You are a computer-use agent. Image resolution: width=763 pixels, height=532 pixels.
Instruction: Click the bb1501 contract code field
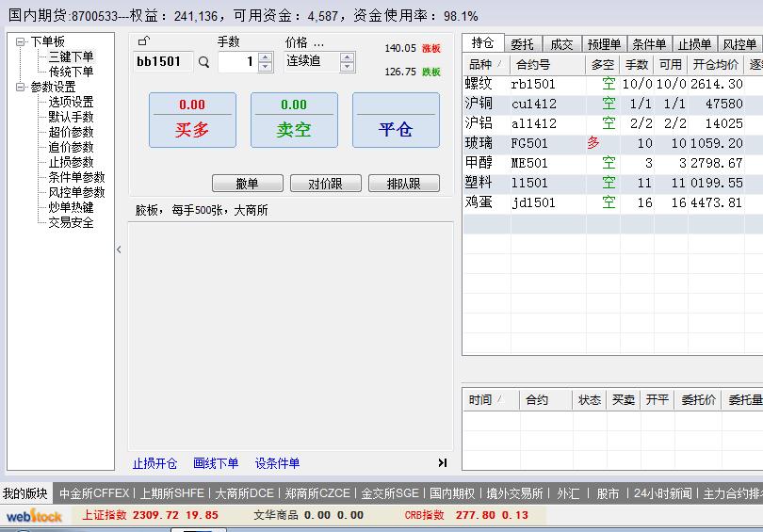tap(162, 62)
